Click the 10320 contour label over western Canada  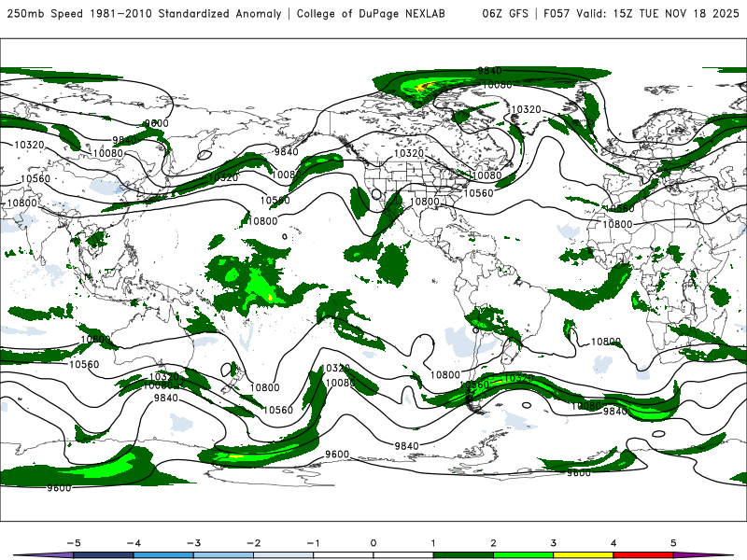(409, 153)
